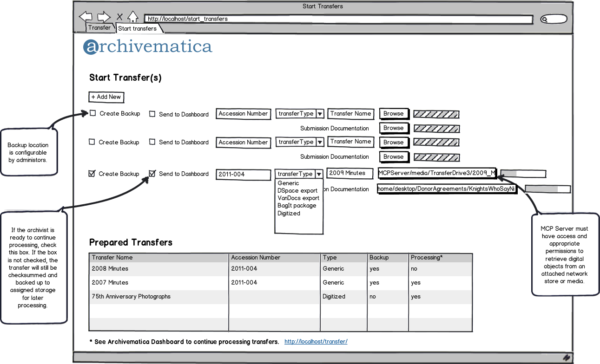Open the first row transferType dropdown

click(x=320, y=114)
